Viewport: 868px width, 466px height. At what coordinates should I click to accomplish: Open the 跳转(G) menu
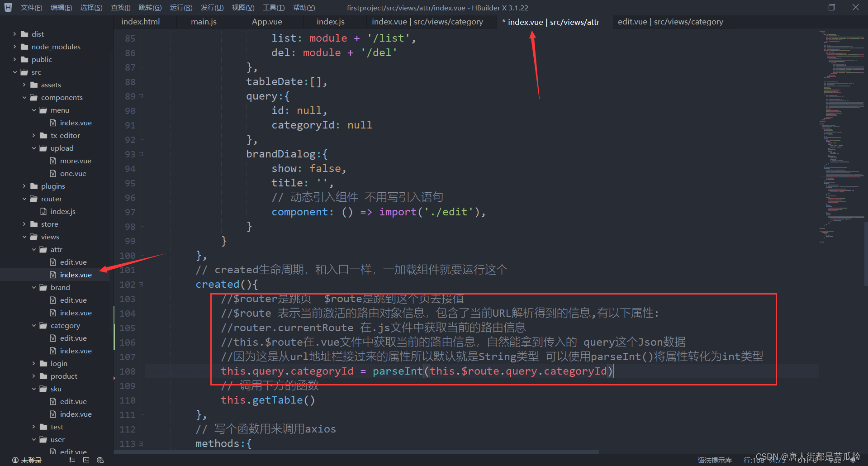pyautogui.click(x=150, y=8)
